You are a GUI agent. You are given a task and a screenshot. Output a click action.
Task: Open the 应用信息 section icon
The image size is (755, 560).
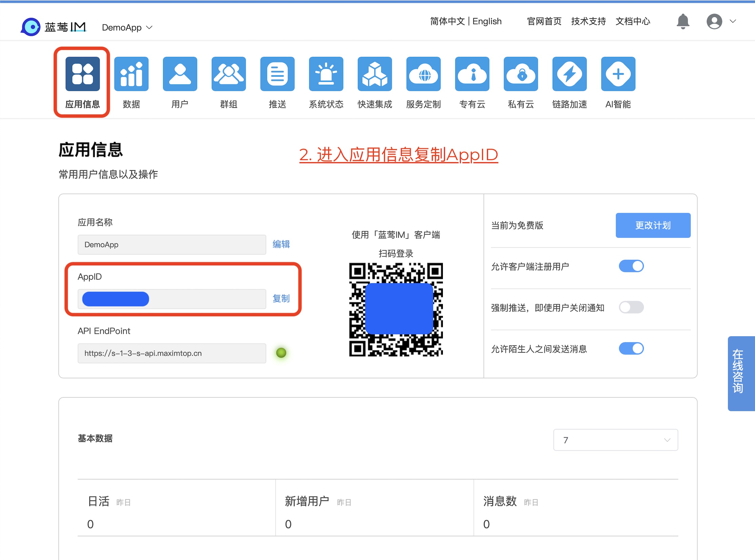click(x=82, y=74)
